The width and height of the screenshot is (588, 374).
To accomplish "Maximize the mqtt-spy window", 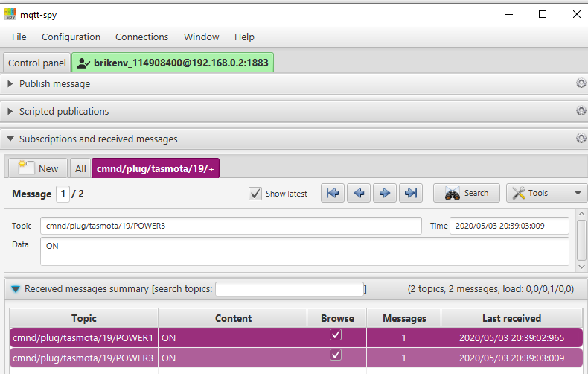I will (543, 14).
